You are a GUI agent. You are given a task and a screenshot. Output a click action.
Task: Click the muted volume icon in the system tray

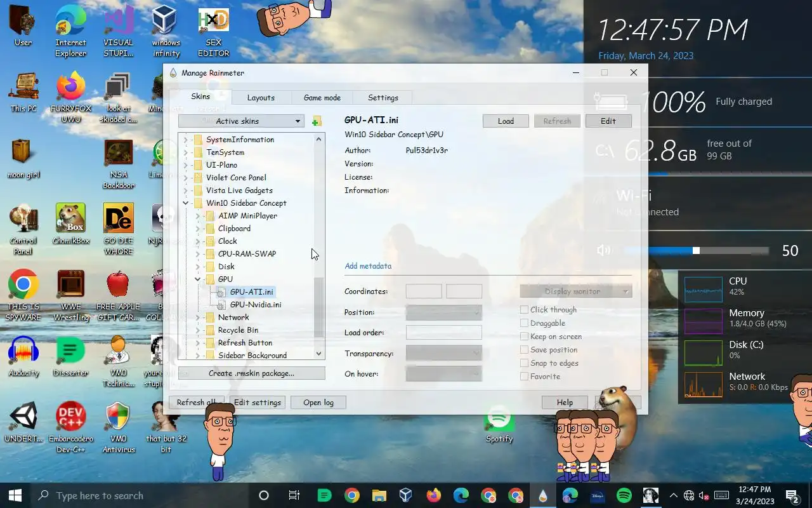tap(704, 495)
